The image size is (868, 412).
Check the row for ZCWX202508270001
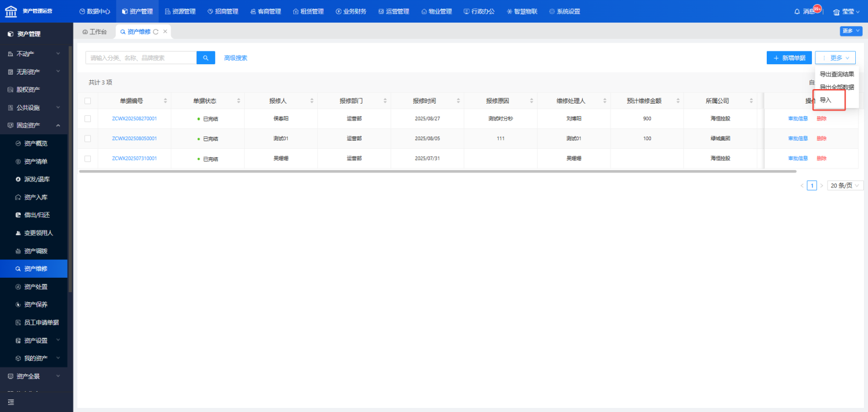[88, 119]
